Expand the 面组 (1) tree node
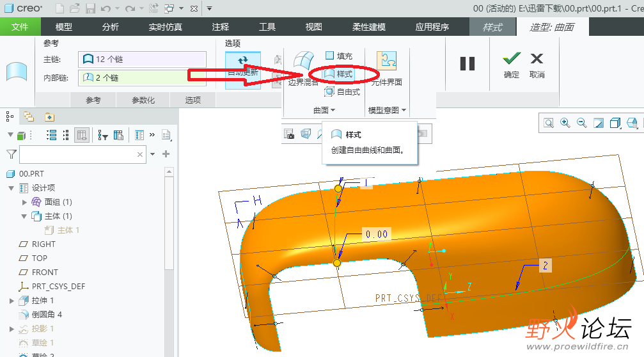This screenshot has width=644, height=357. [24, 202]
